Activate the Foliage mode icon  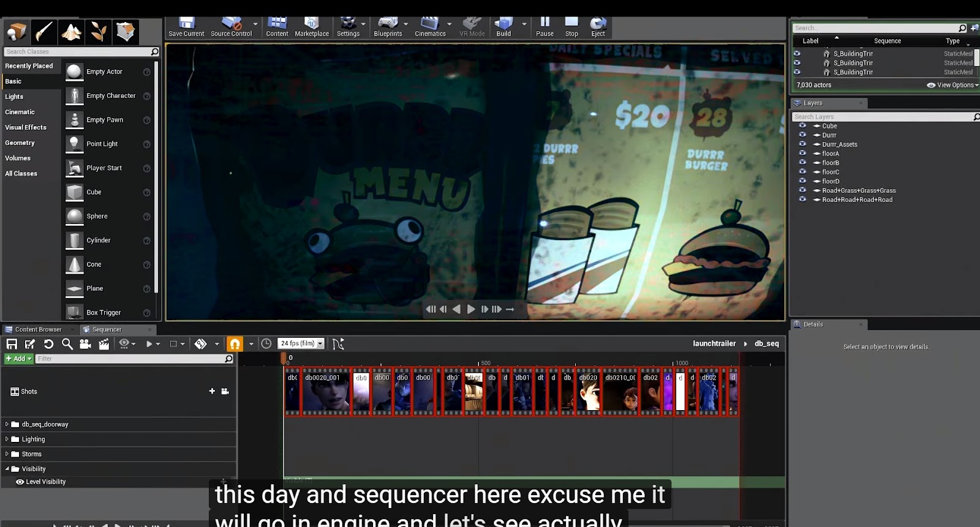(99, 32)
